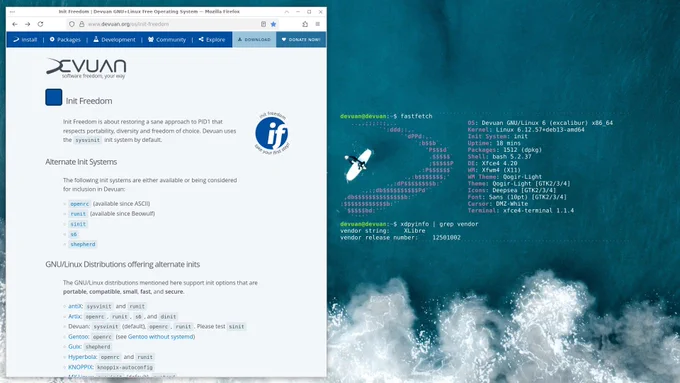
Task: Click the 's6' list entry
Action: pos(74,234)
